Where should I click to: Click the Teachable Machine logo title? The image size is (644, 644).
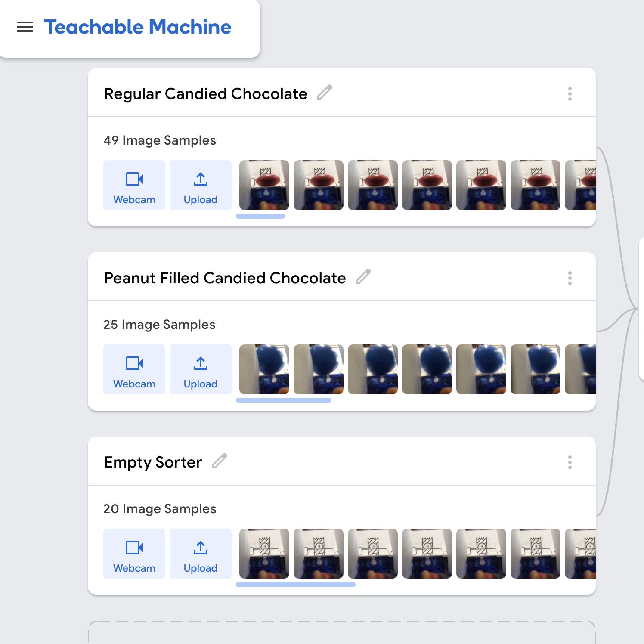[x=138, y=27]
